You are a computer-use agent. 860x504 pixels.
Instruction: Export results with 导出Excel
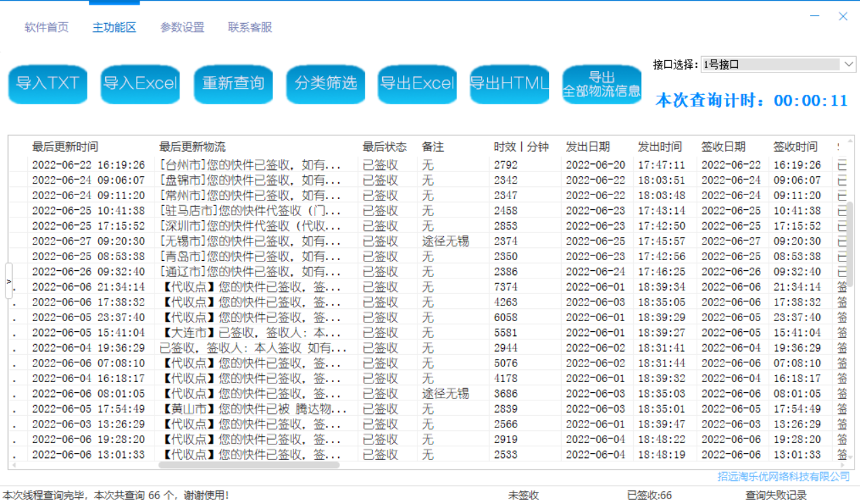[x=417, y=84]
